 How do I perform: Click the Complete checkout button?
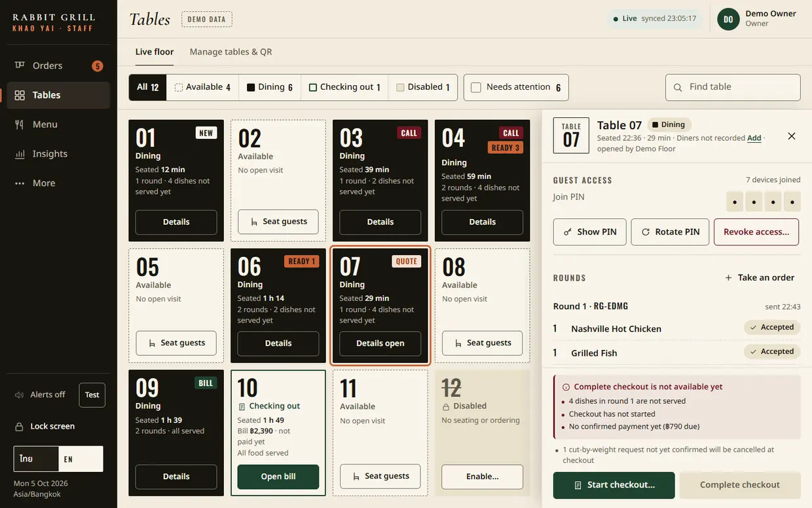tap(740, 485)
